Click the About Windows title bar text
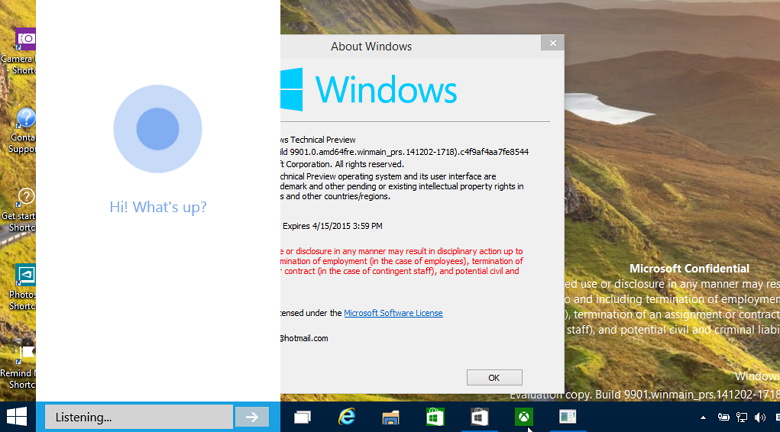This screenshot has height=432, width=780. click(371, 46)
